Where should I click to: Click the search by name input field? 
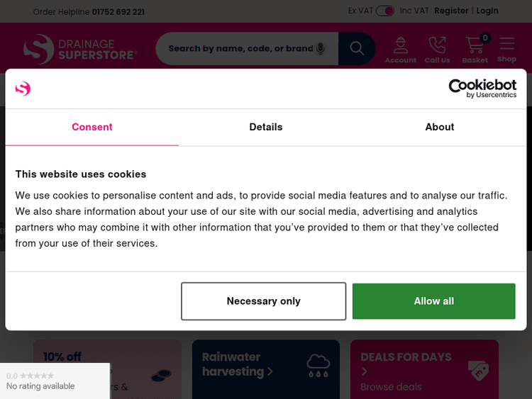(x=240, y=48)
